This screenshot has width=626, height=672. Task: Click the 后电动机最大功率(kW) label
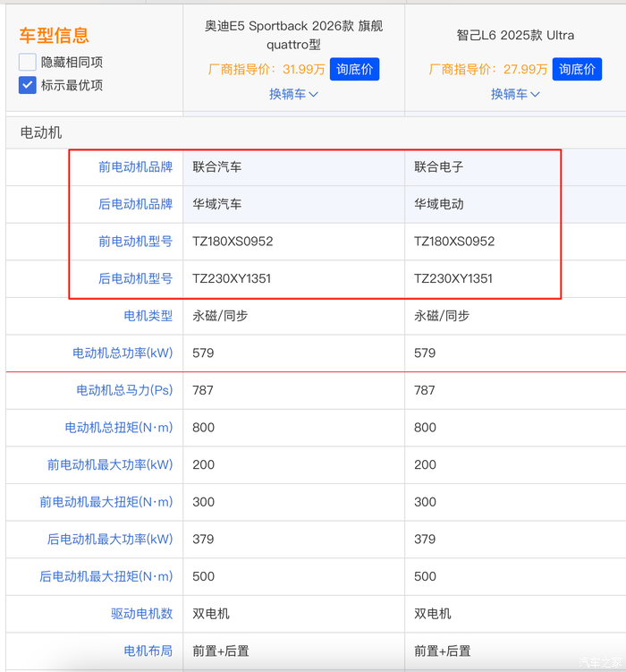pos(110,540)
